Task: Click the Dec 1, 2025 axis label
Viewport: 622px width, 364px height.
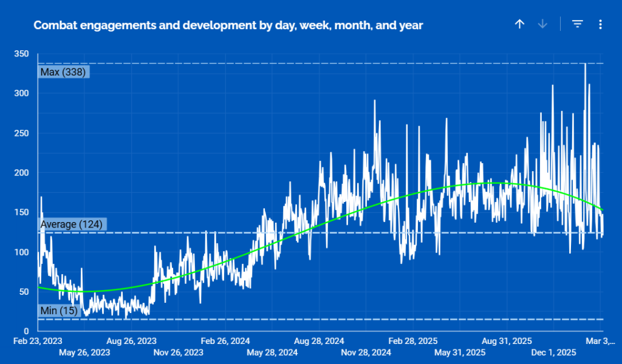Action: (x=553, y=352)
